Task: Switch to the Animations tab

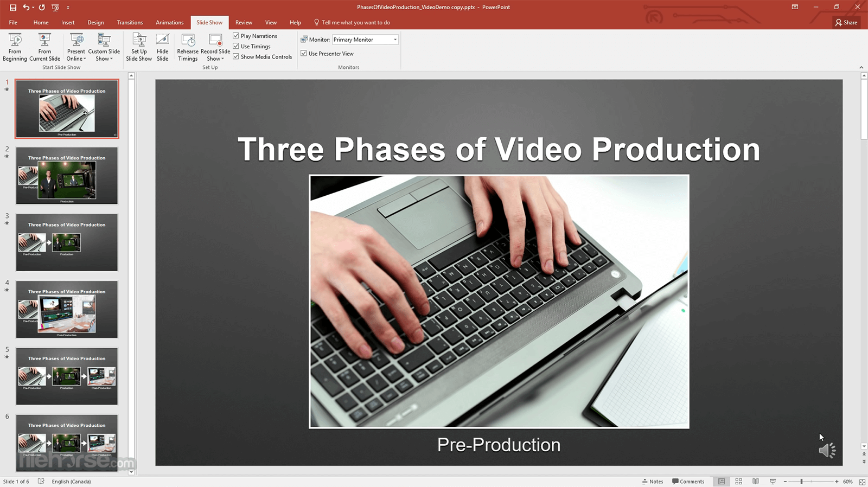Action: pos(169,22)
